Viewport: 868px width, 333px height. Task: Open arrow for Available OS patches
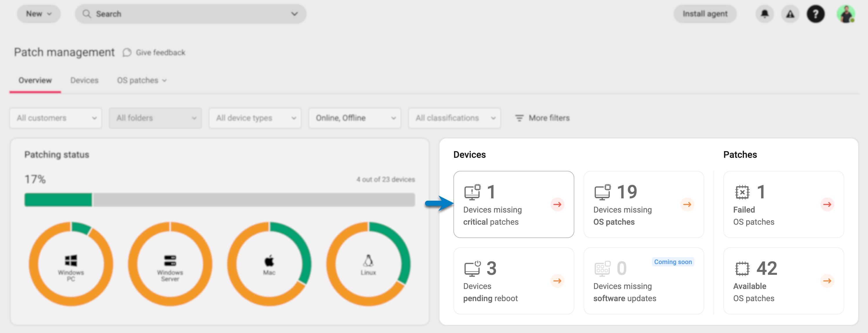(827, 281)
